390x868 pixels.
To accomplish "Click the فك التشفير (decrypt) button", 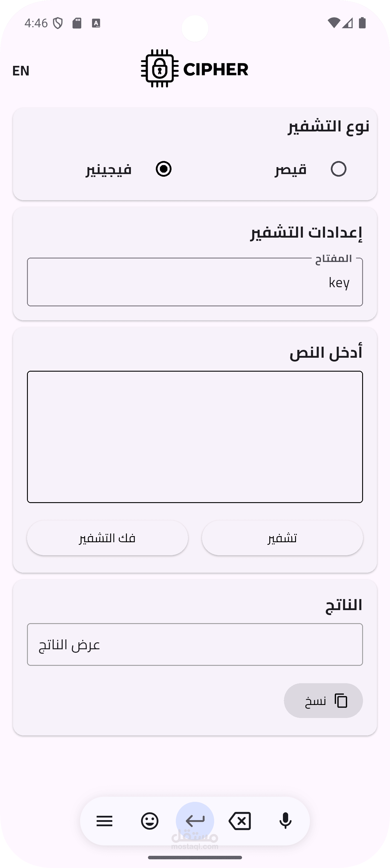I will tap(108, 538).
